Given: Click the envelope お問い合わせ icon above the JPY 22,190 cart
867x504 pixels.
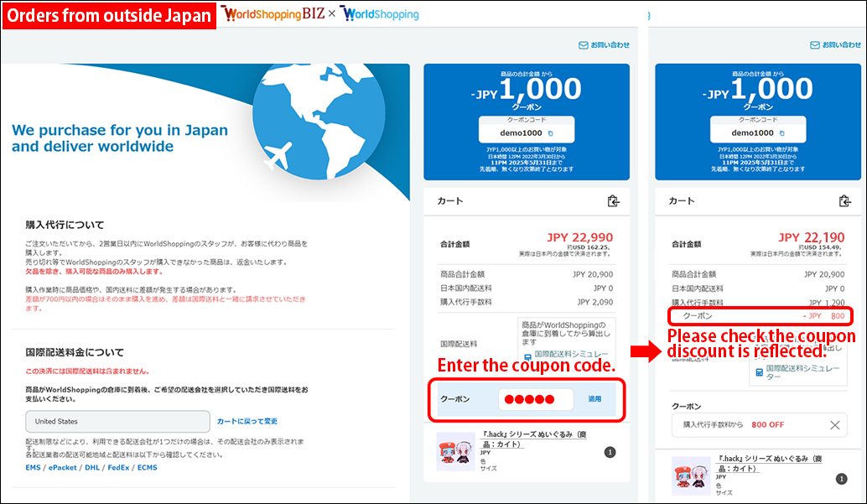Looking at the screenshot, I should point(815,45).
